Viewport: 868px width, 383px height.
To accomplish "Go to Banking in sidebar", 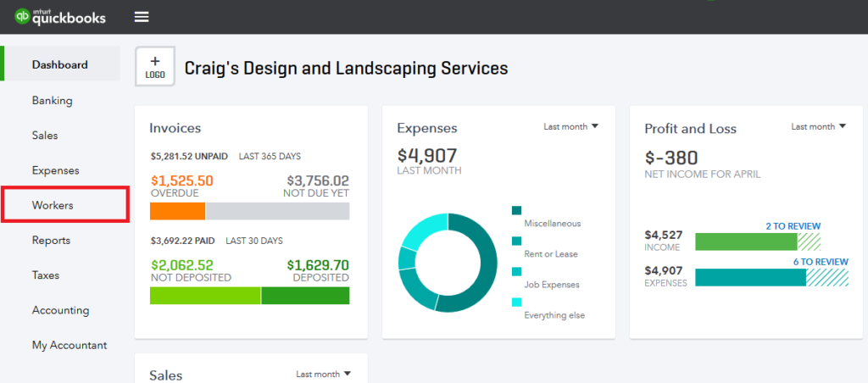I will [x=52, y=100].
